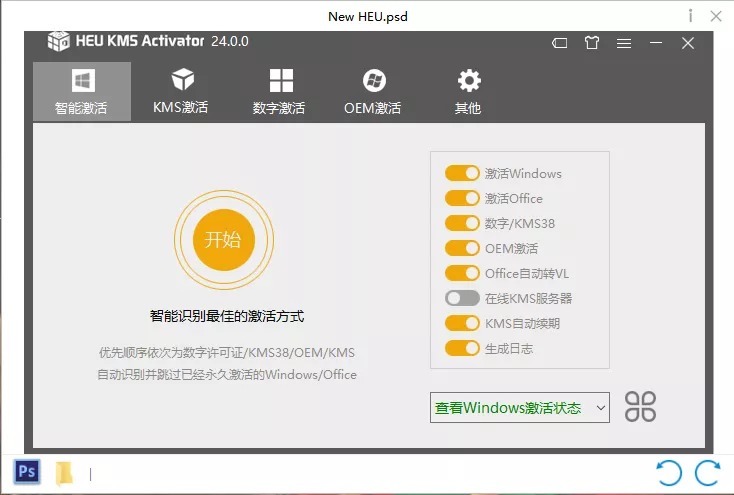Expand the 查看Windows激活状态 dropdown
This screenshot has width=734, height=495.
[520, 407]
